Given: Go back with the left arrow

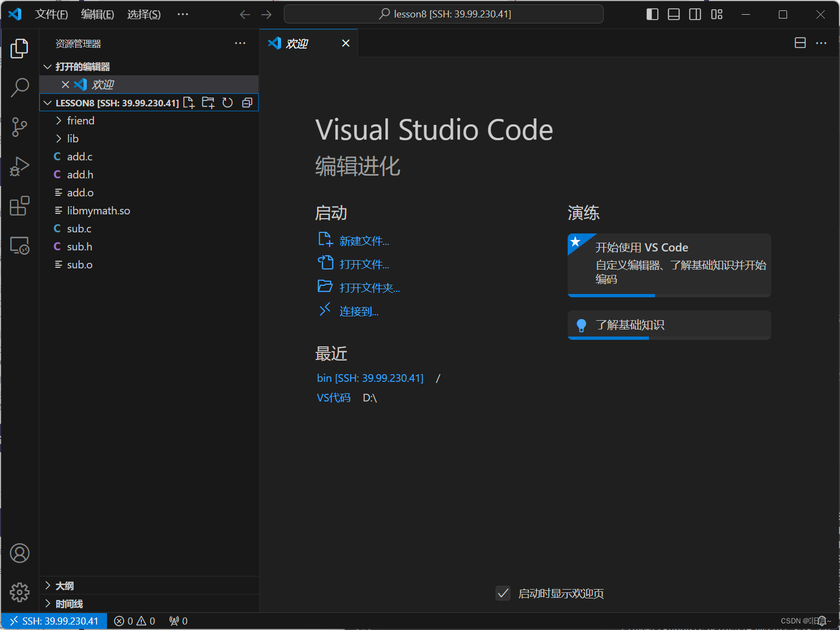Looking at the screenshot, I should click(x=245, y=14).
